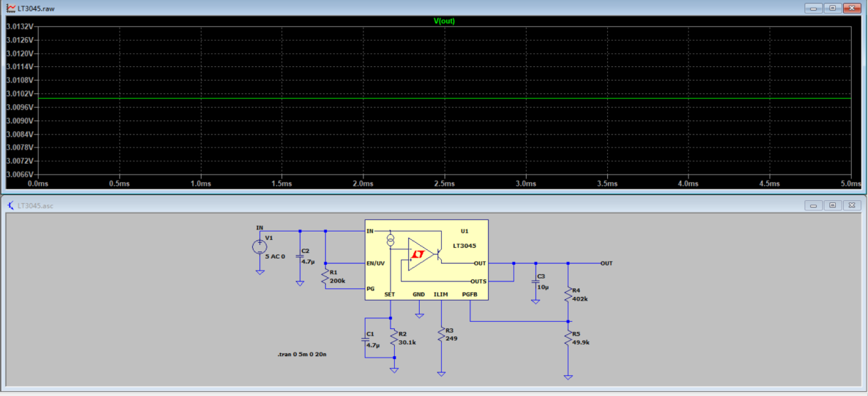This screenshot has height=396, width=868.
Task: Select the C3 capacitor symbol
Action: pyautogui.click(x=535, y=281)
